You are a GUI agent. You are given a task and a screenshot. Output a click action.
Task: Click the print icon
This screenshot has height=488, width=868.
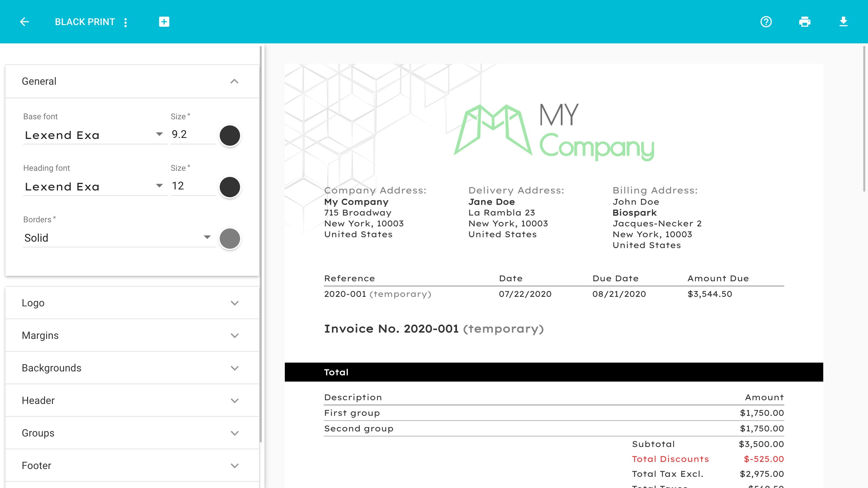[x=805, y=22]
